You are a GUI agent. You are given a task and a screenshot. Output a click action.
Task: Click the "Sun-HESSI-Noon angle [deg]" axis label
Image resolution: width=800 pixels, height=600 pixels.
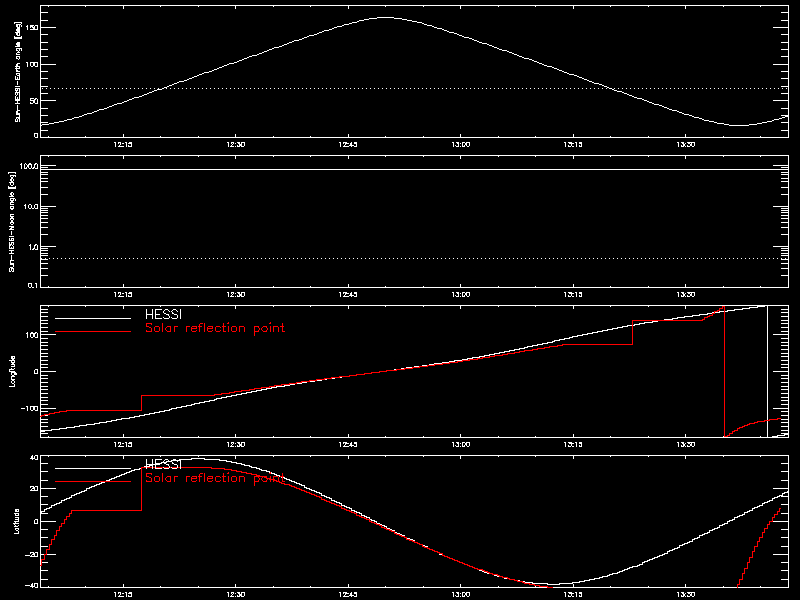pos(12,221)
